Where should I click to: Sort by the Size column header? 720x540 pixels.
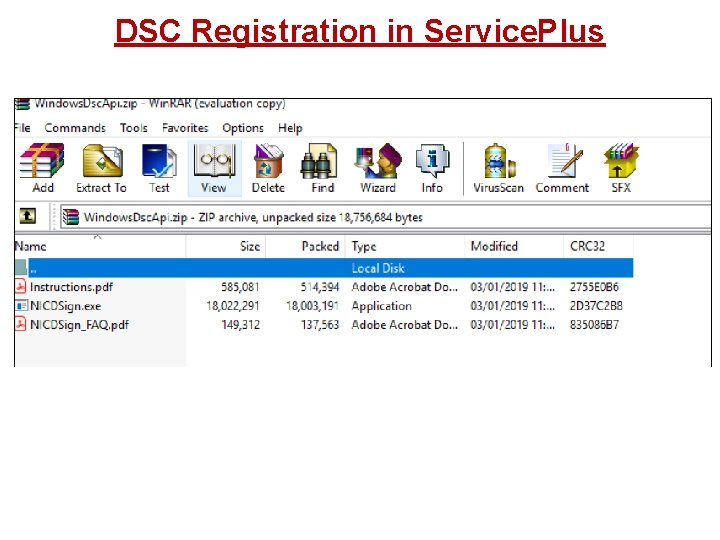pos(226,246)
